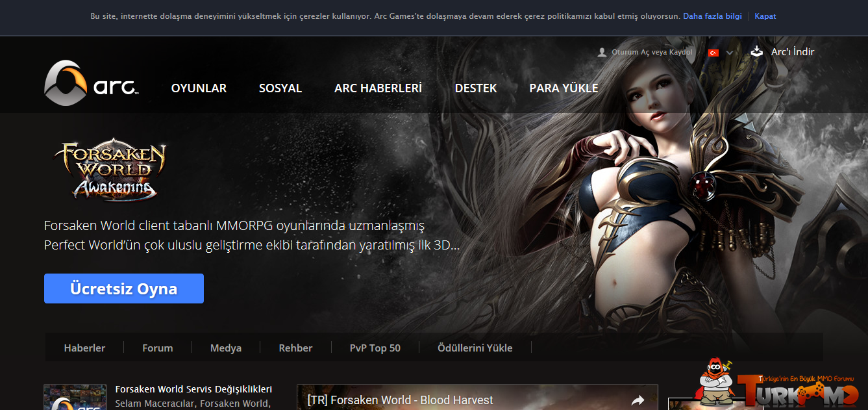Click the share arrow icon on the video
This screenshot has height=410, width=868.
[x=638, y=400]
